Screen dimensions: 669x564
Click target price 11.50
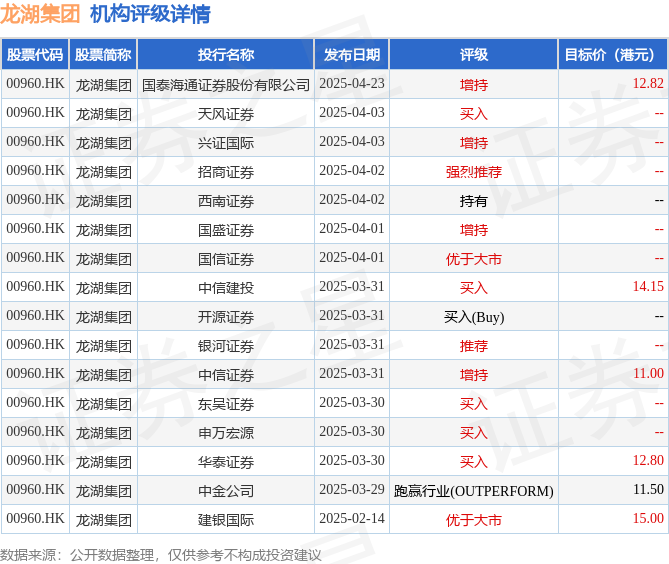[648, 489]
